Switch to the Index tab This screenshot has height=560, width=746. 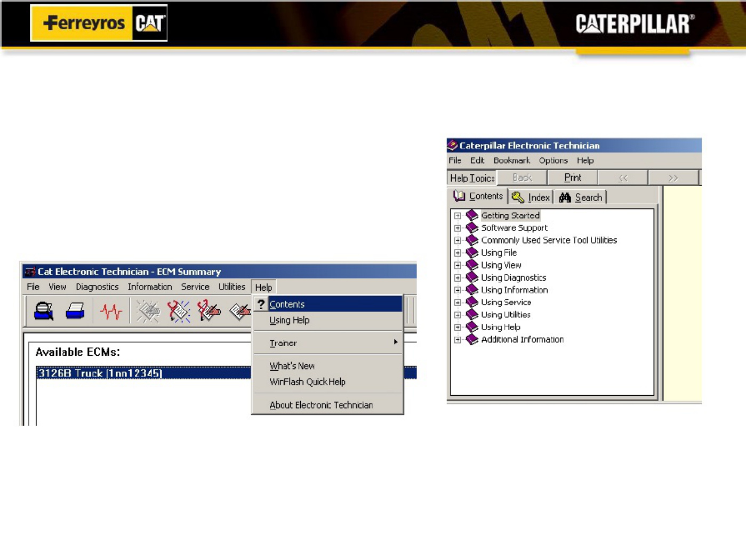(x=531, y=197)
